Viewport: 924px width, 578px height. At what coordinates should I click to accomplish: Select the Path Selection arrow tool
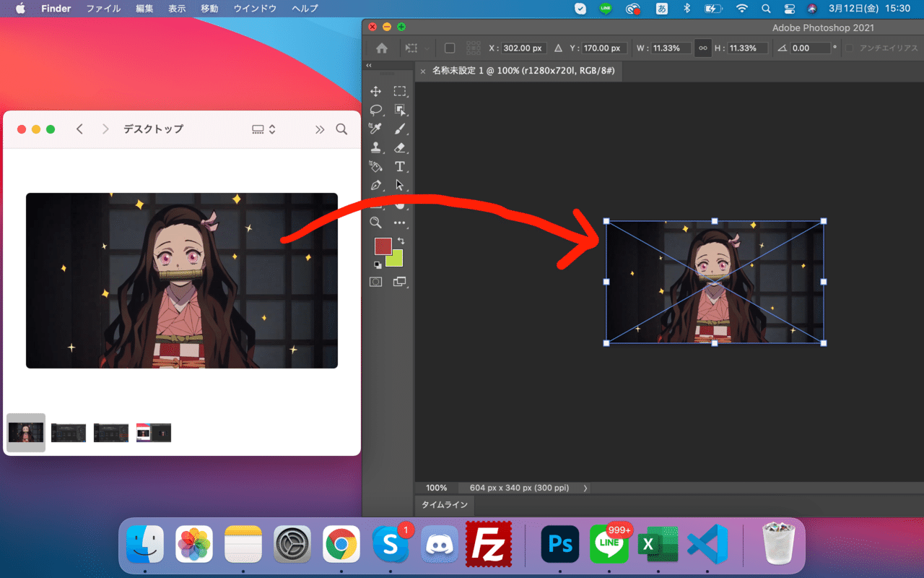[x=399, y=185]
